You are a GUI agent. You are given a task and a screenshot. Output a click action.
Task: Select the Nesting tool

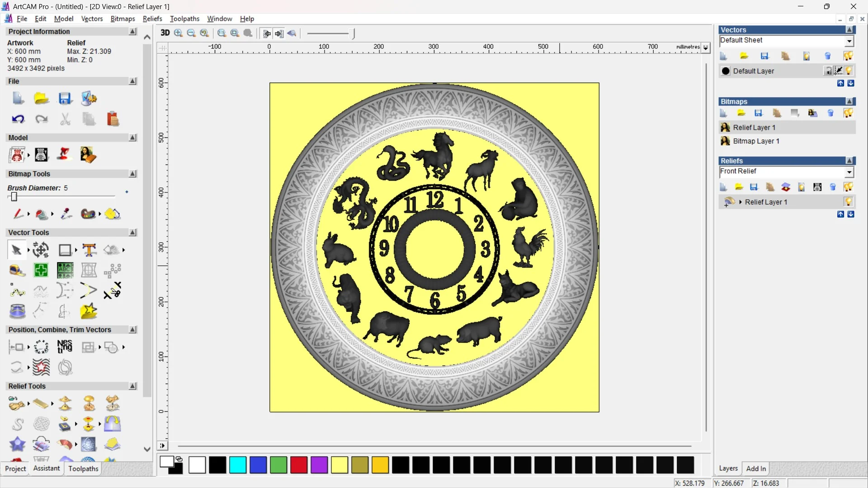tap(65, 347)
